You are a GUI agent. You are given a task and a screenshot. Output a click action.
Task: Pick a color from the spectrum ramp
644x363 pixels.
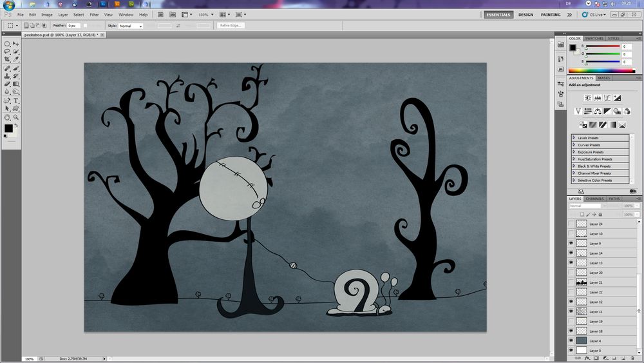click(x=601, y=71)
